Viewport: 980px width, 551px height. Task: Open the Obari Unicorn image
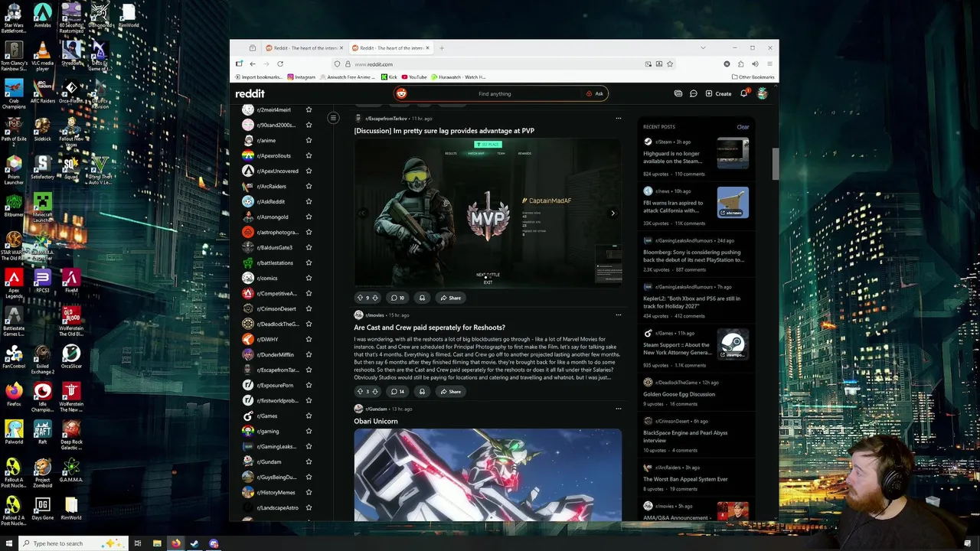(488, 474)
